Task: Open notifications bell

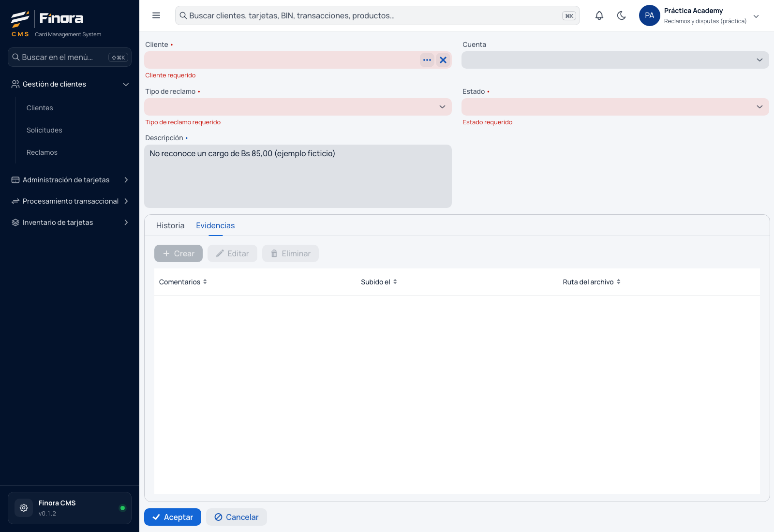Action: point(599,15)
